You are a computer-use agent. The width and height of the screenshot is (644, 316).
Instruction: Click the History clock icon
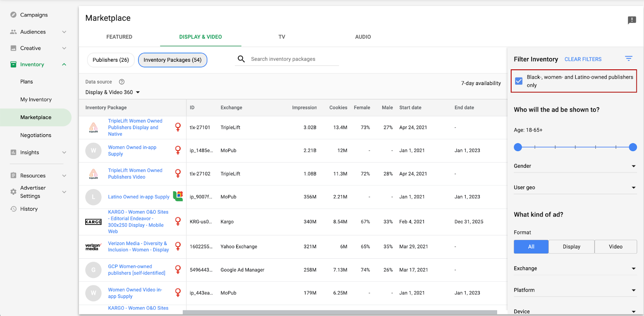13,209
